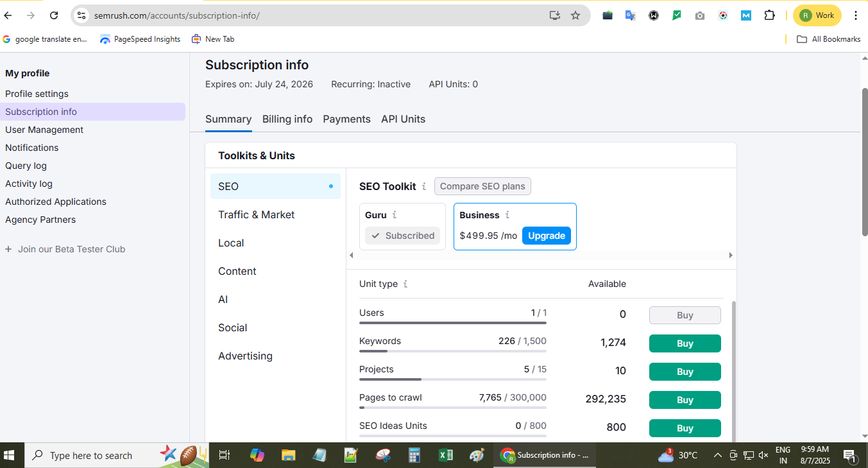Click the Pages to crawl progress bar
Image resolution: width=868 pixels, height=468 pixels.
(453, 408)
